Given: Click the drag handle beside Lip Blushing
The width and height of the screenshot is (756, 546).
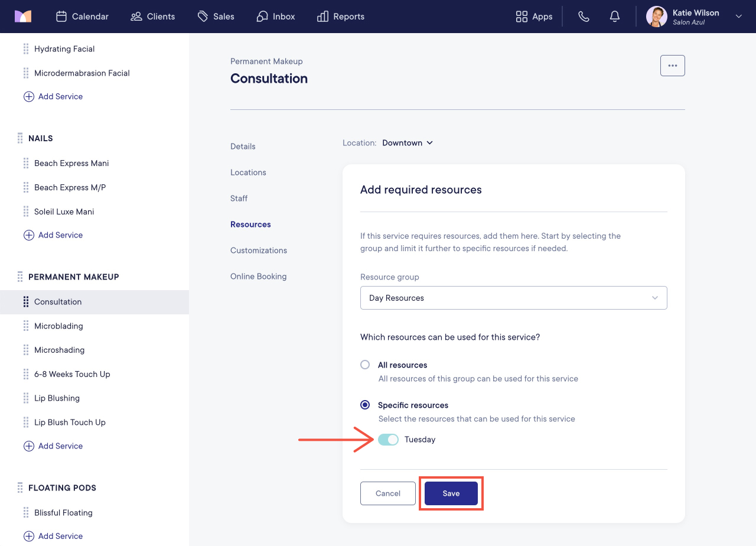Looking at the screenshot, I should click(x=26, y=398).
